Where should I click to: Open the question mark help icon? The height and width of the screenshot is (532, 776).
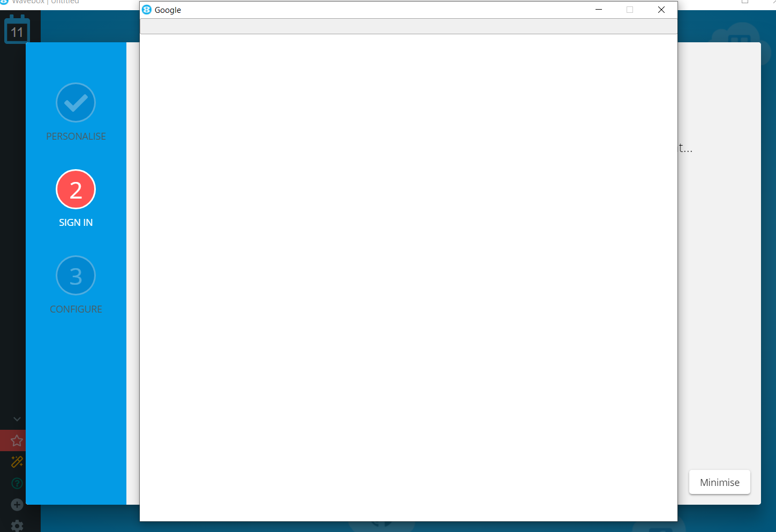16,483
